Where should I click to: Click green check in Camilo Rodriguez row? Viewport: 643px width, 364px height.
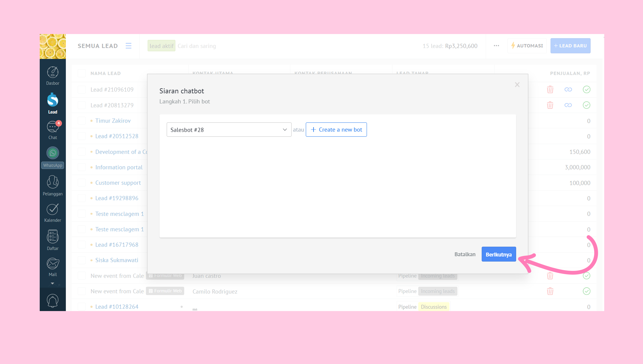point(587,291)
